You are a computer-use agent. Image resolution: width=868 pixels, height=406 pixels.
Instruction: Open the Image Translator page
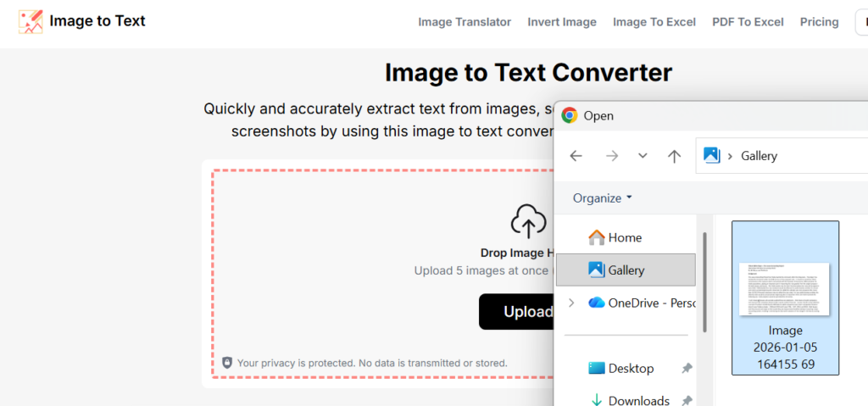(x=465, y=22)
